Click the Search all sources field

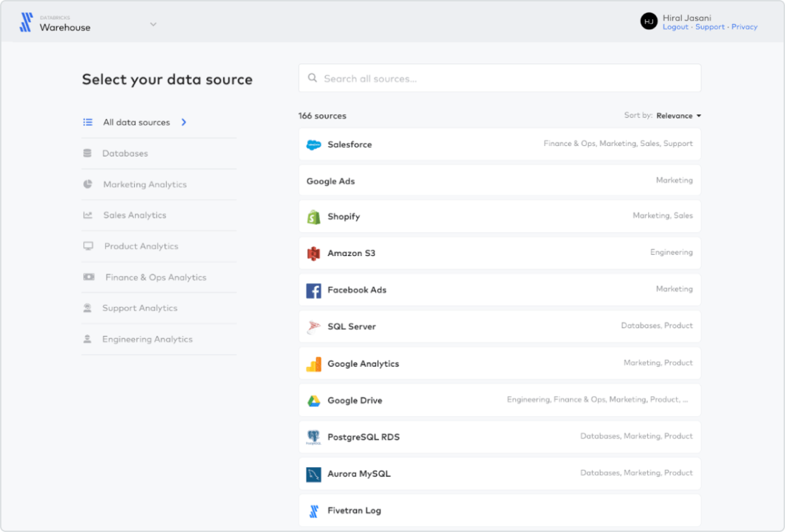tap(500, 78)
